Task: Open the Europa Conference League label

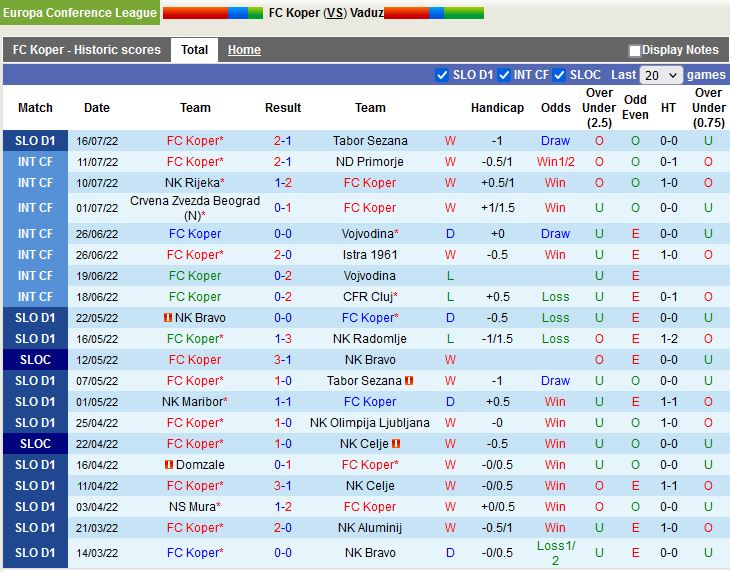Action: point(80,13)
